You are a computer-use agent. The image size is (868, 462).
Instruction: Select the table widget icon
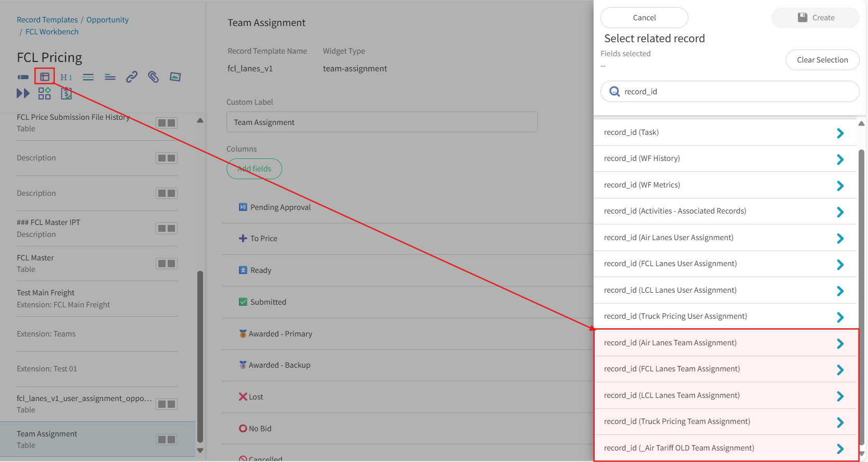(45, 77)
